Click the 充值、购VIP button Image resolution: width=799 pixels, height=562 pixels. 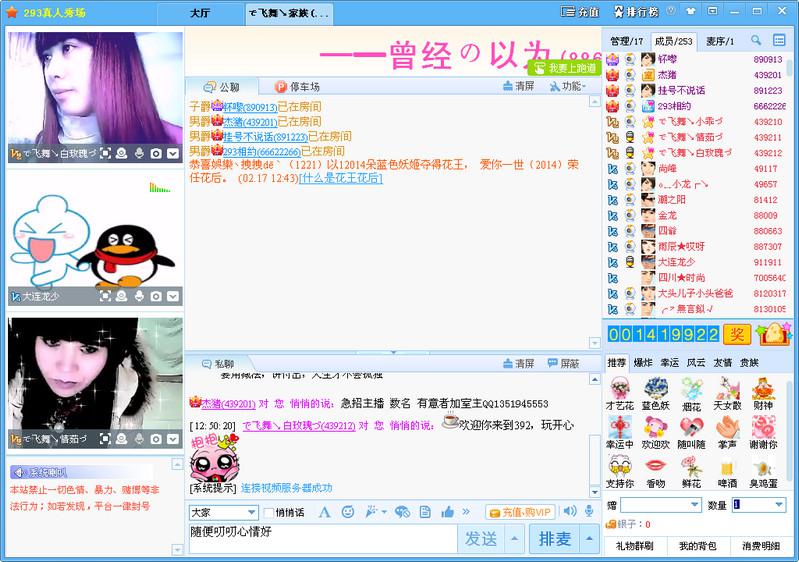click(520, 512)
